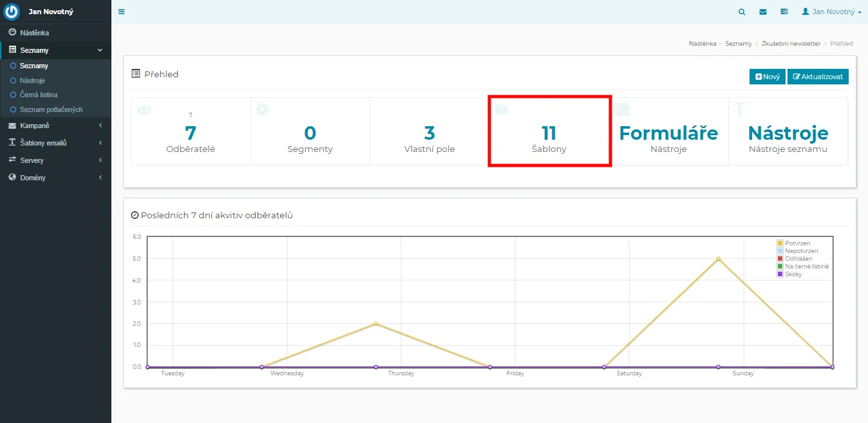Open the envelope messages icon
This screenshot has width=868, height=423.
point(763,12)
